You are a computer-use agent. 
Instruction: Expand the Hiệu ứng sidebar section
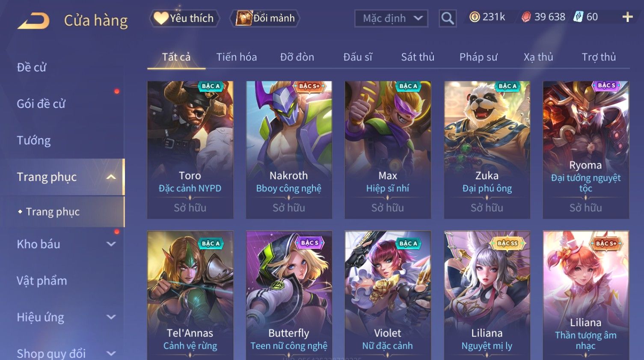[111, 317]
